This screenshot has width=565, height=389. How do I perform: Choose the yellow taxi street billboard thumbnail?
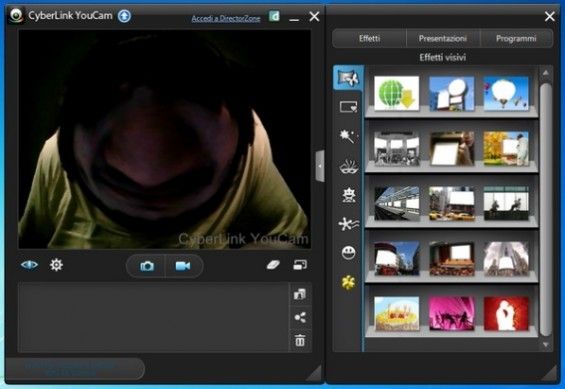(x=451, y=204)
